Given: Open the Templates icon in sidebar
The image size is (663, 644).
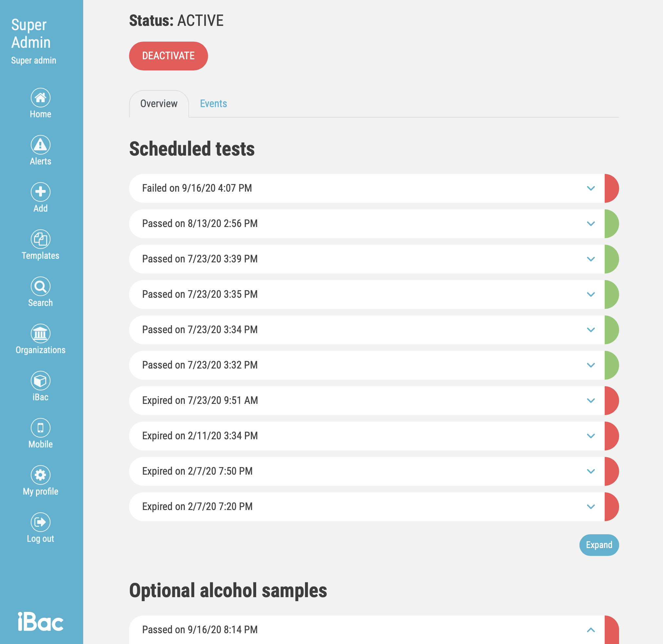Looking at the screenshot, I should point(41,239).
